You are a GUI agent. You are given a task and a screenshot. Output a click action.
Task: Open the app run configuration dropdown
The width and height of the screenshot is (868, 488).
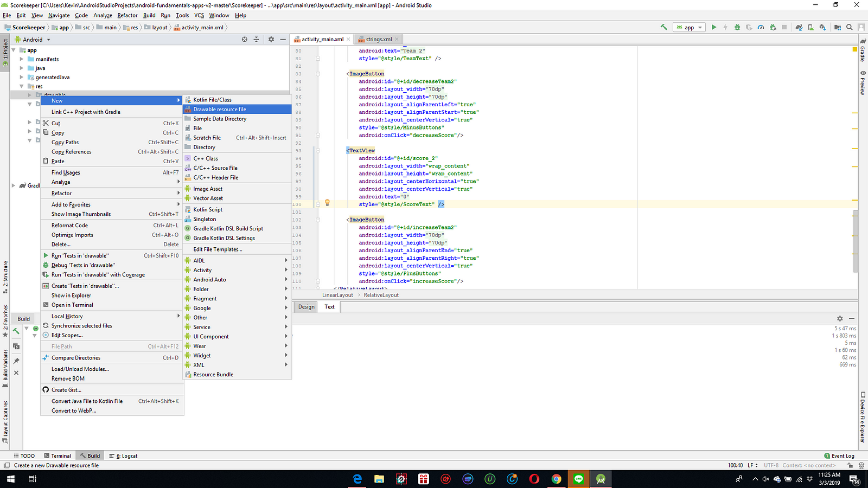[x=689, y=27]
